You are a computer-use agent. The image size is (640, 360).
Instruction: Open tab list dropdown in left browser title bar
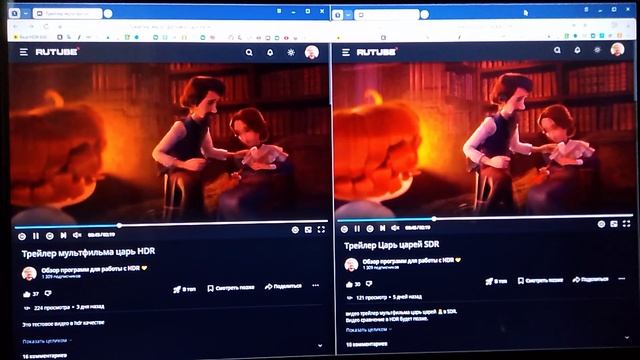click(x=25, y=13)
